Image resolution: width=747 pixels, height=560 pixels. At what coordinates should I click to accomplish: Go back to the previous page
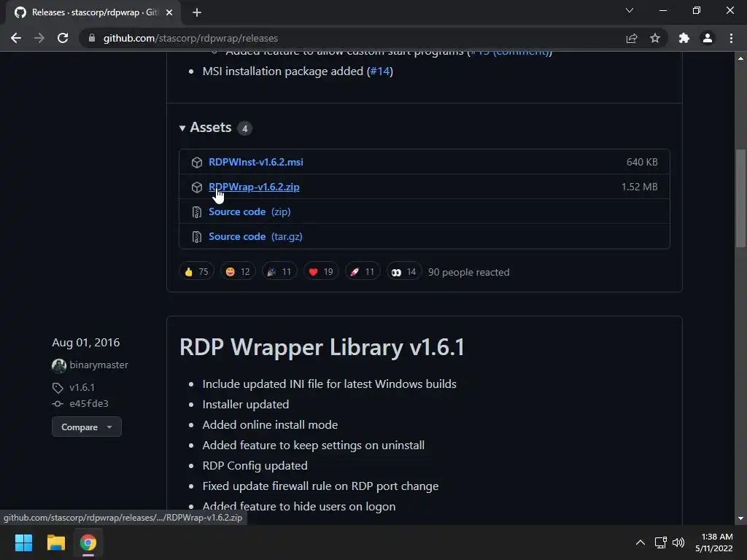[x=16, y=38]
